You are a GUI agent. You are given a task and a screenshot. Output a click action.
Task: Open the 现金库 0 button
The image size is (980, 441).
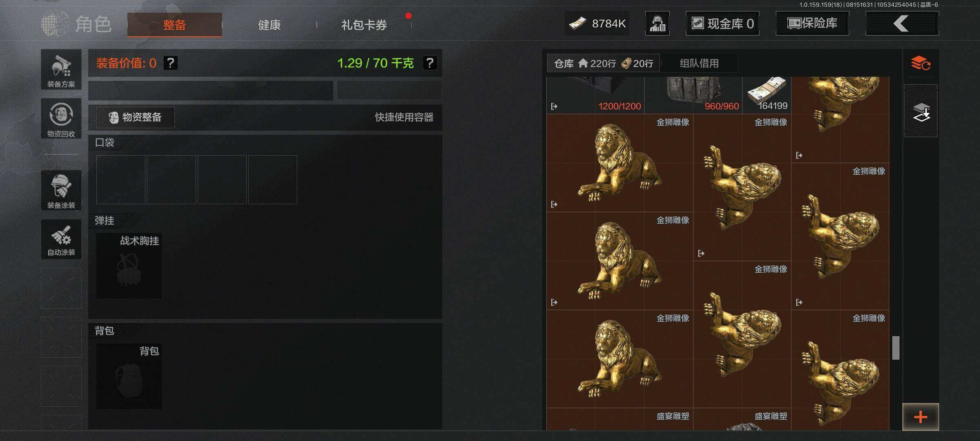coord(722,23)
